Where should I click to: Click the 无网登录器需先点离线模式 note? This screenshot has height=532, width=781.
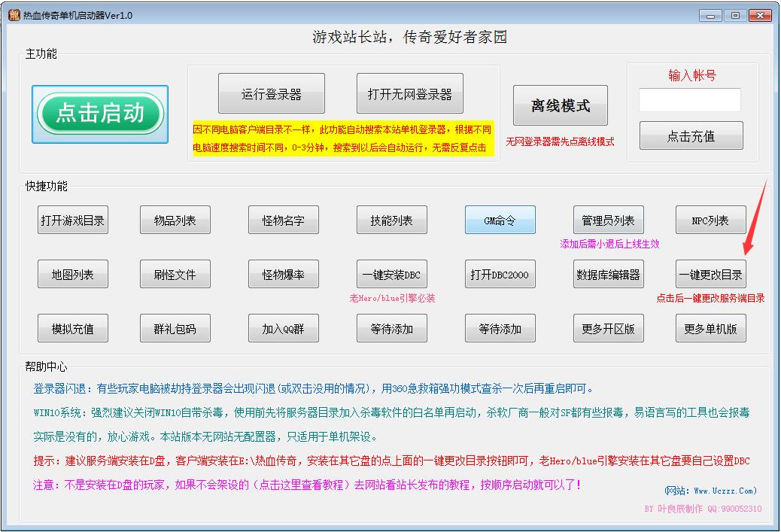pyautogui.click(x=560, y=141)
